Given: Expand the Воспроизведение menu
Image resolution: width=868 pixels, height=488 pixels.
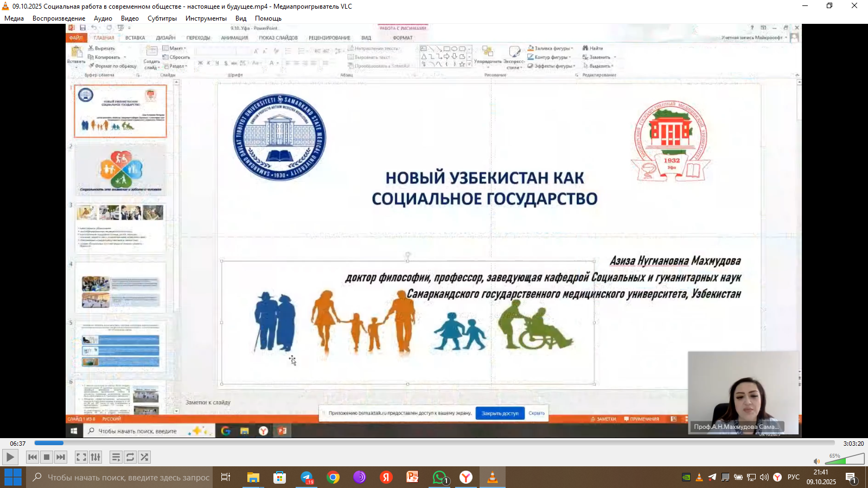Looking at the screenshot, I should 59,18.
